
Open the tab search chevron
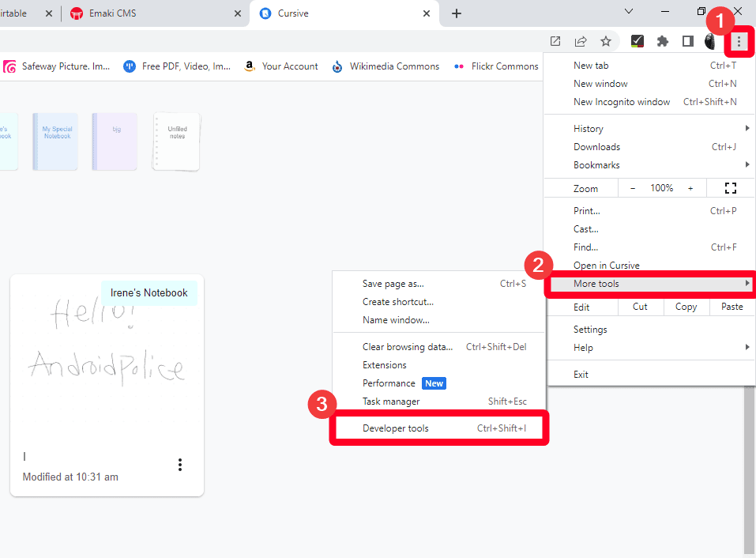628,12
